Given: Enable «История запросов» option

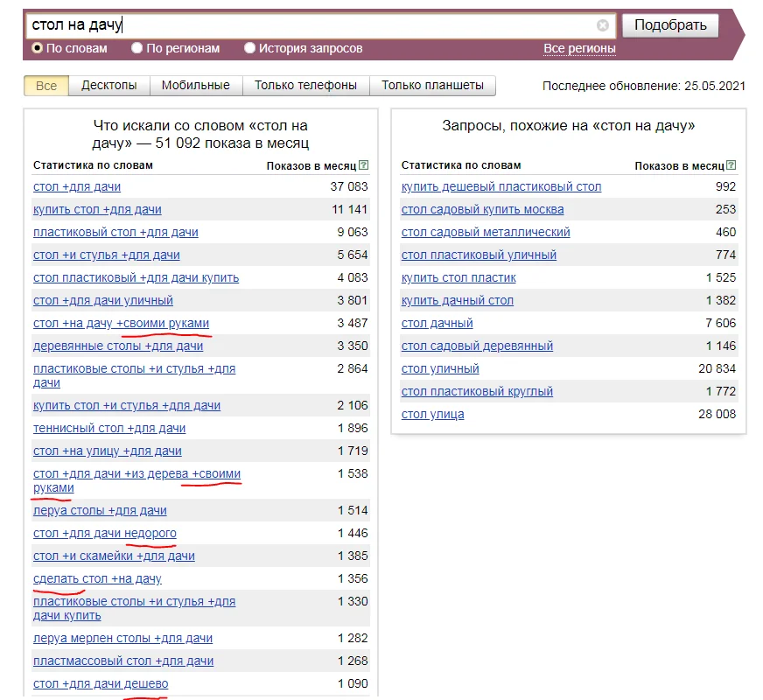Looking at the screenshot, I should 250,48.
